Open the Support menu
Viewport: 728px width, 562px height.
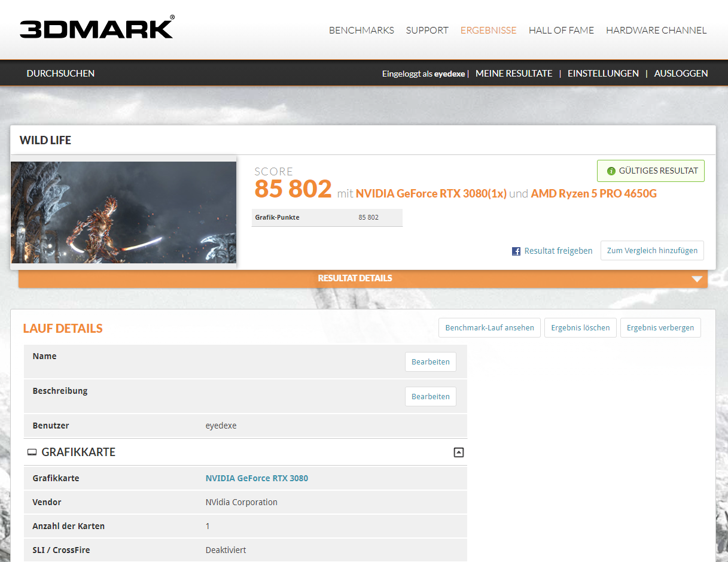coord(427,31)
